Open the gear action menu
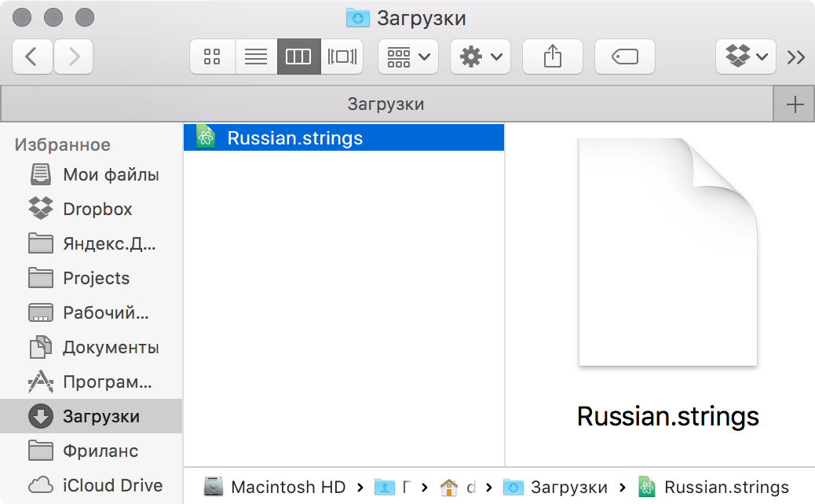815x504 pixels. coord(480,57)
